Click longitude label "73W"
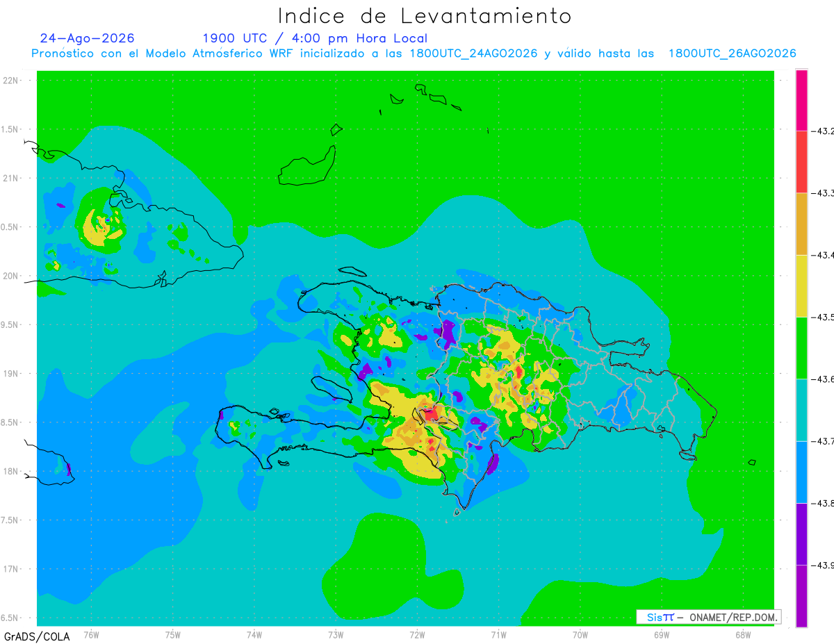Image resolution: width=834 pixels, height=644 pixels. click(x=336, y=635)
